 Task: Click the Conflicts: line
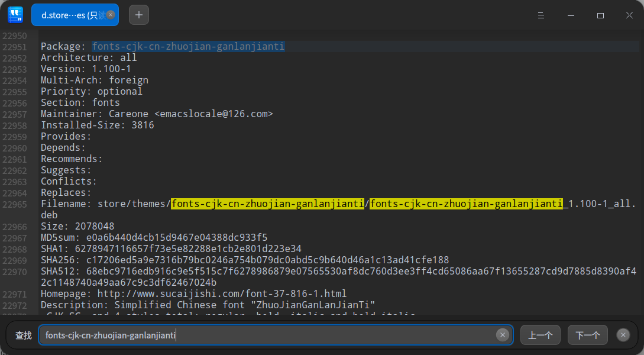[69, 181]
